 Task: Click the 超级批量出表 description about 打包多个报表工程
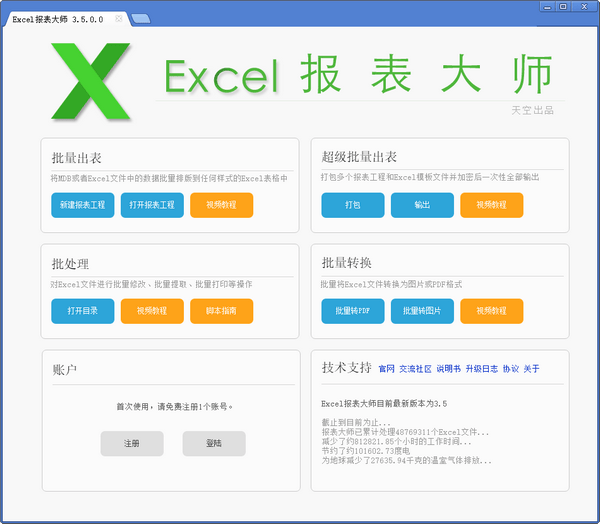point(430,177)
